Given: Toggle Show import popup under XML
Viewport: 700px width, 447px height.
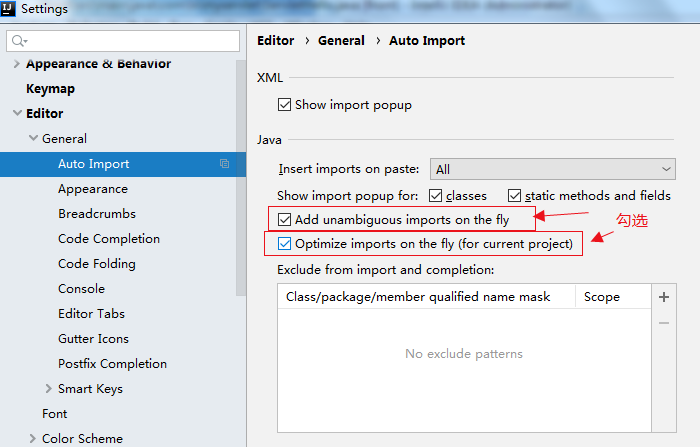Looking at the screenshot, I should (x=284, y=105).
